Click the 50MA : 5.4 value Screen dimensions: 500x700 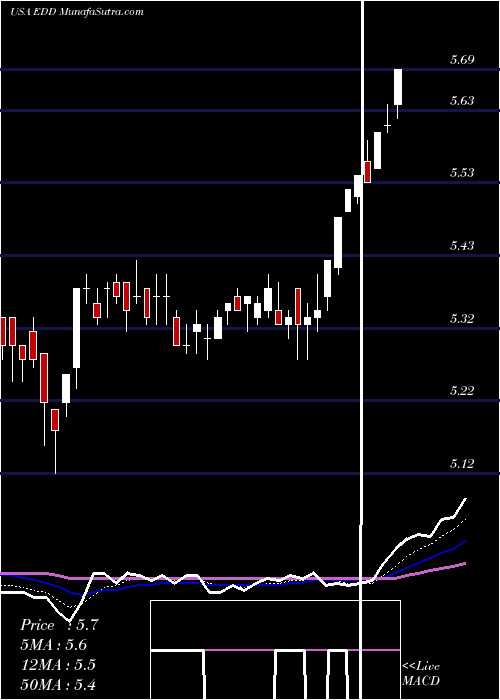point(58,684)
